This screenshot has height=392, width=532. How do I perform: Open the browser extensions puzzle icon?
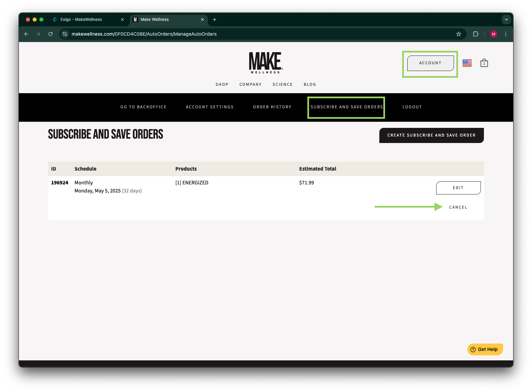476,34
